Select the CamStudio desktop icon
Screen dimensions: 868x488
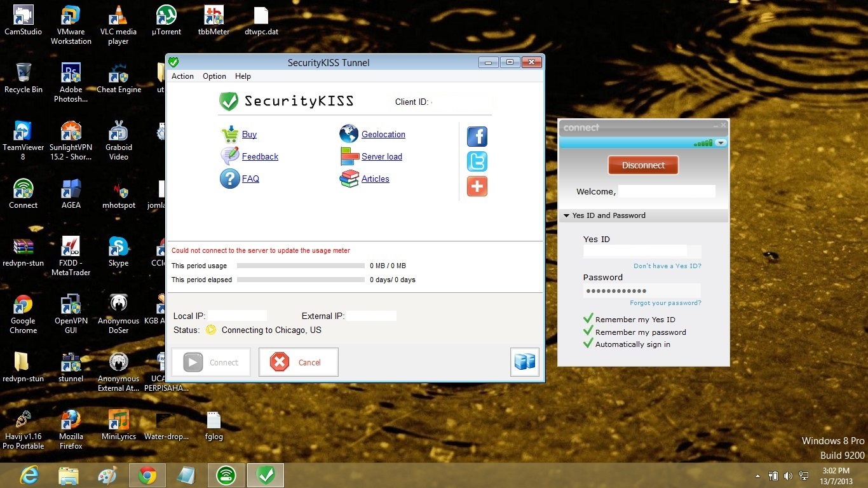(x=24, y=20)
